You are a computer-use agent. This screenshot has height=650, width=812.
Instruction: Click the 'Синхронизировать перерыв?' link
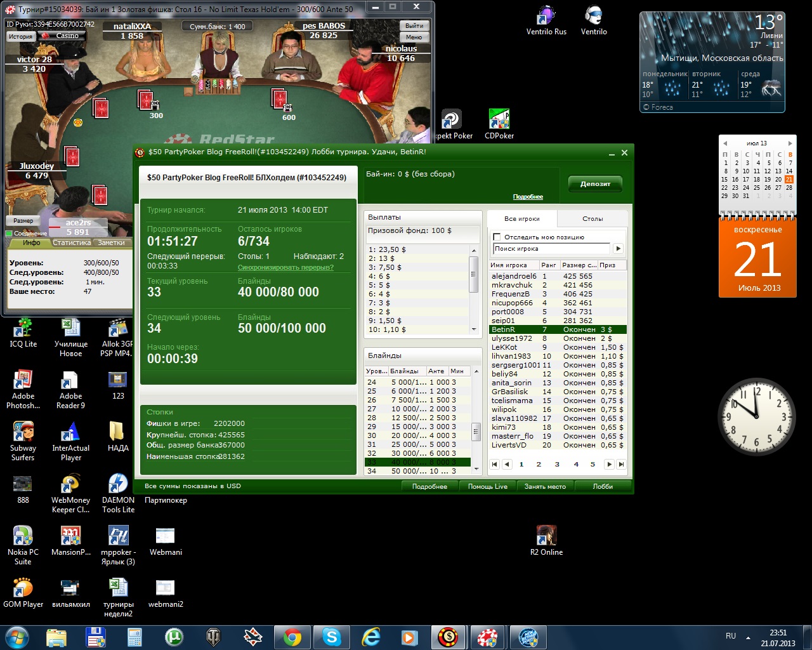click(x=285, y=267)
